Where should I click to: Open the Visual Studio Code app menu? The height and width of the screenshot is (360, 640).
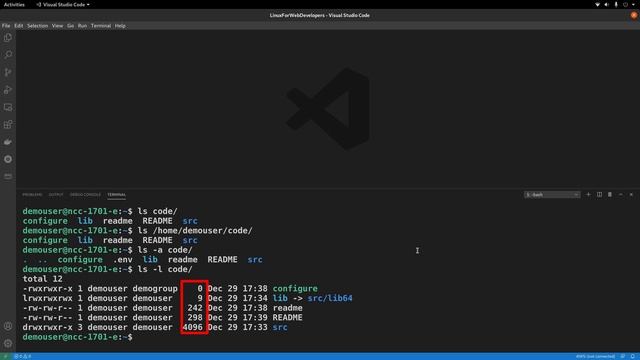tap(63, 4)
